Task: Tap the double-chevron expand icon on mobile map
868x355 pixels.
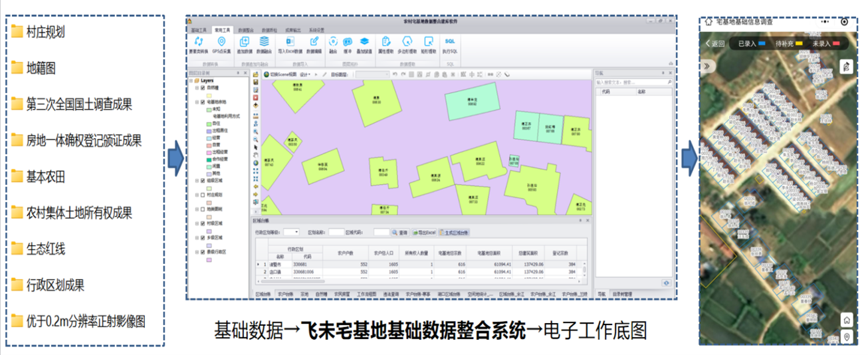Action: [x=707, y=66]
